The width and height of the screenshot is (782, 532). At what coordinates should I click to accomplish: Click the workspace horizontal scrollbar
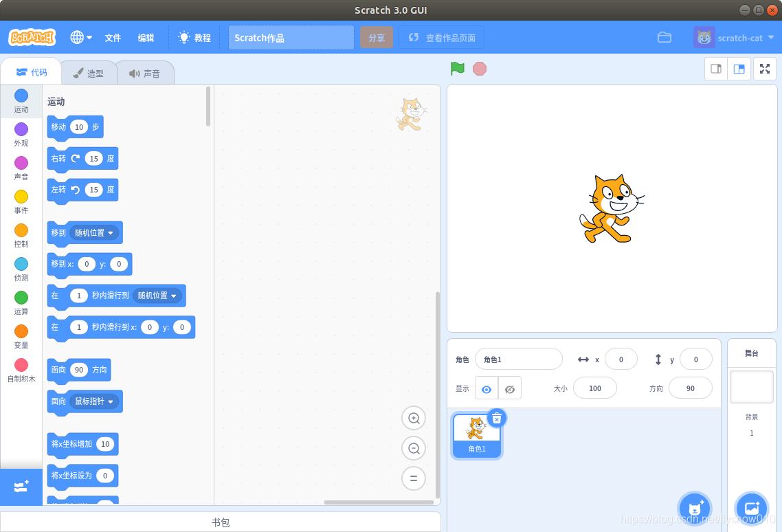(x=379, y=502)
